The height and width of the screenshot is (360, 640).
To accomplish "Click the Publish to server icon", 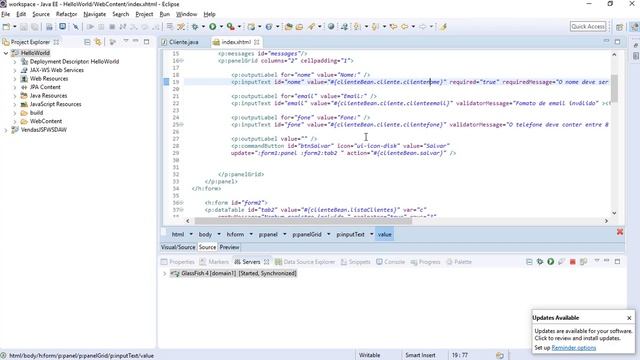I will click(584, 262).
